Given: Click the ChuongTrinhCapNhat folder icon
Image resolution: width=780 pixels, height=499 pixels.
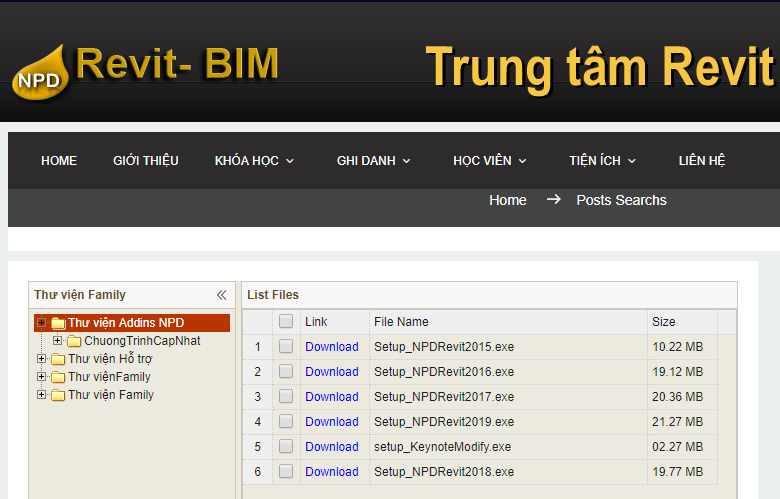Looking at the screenshot, I should pos(74,341).
